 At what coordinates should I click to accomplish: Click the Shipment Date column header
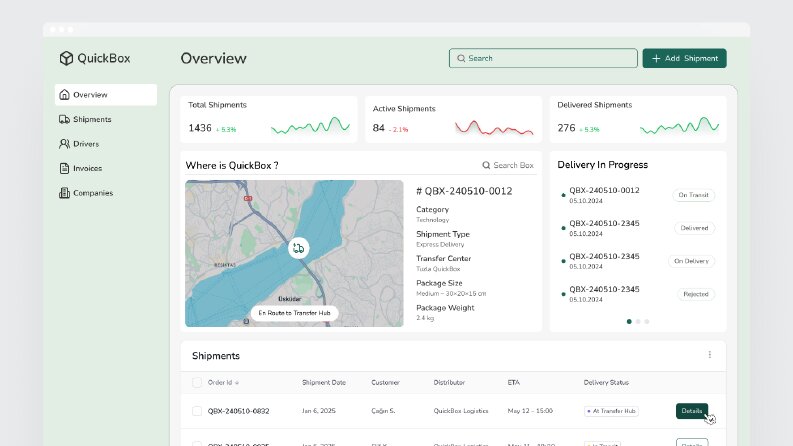tap(324, 383)
